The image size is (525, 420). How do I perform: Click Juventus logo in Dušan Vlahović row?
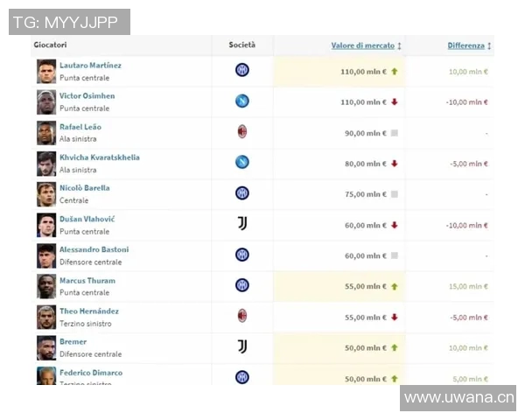(242, 224)
